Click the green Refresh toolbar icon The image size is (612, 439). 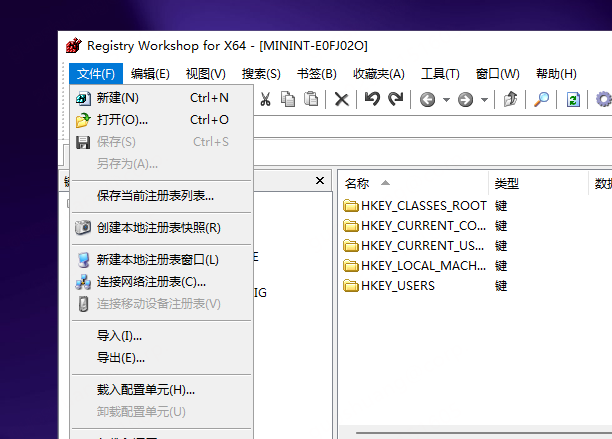coord(573,99)
